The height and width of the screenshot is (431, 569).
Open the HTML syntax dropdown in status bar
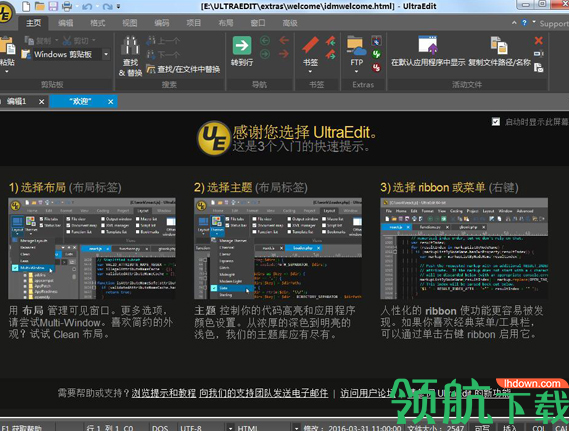(x=296, y=428)
